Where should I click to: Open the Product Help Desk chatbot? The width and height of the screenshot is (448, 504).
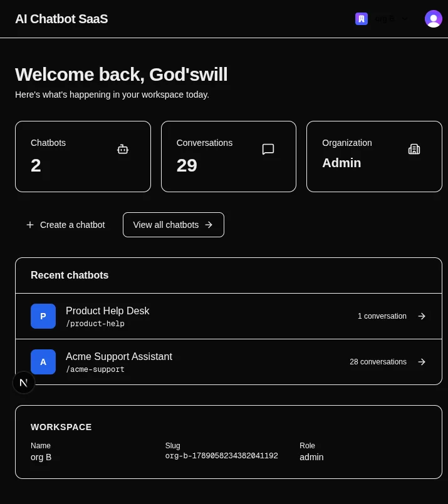pyautogui.click(x=229, y=316)
